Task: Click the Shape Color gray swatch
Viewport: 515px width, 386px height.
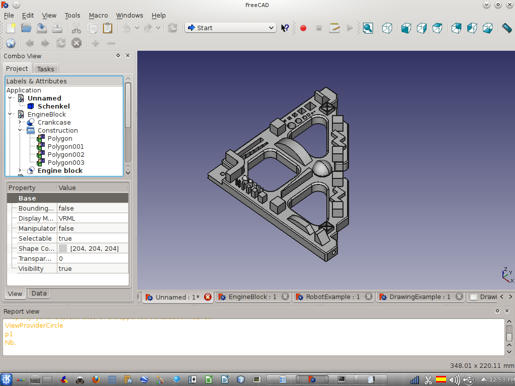Action: tap(63, 249)
